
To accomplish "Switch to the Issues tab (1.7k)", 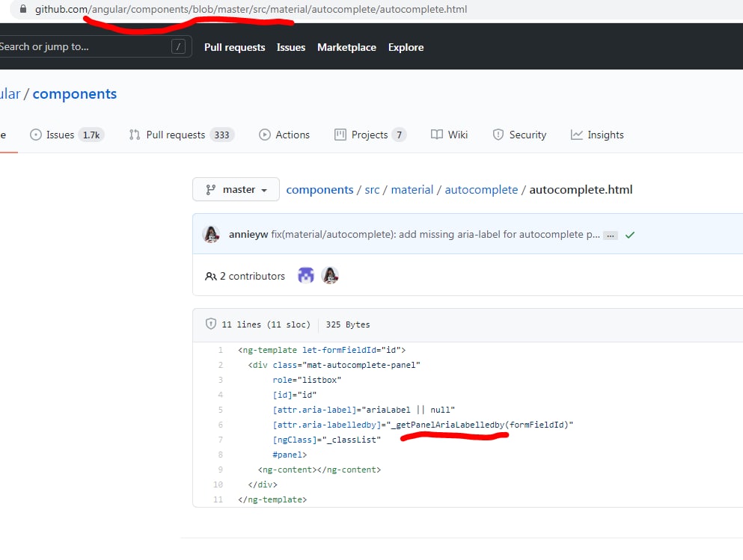I will tap(67, 135).
